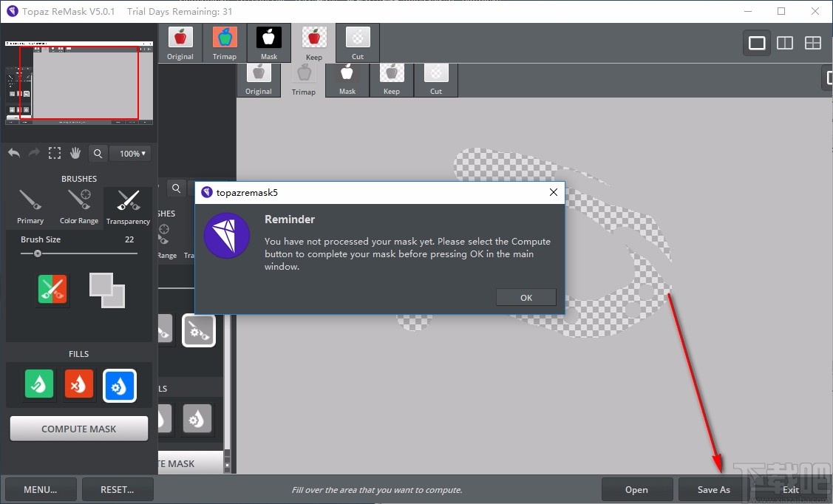This screenshot has width=833, height=504.
Task: Click the Save As button
Action: 714,490
